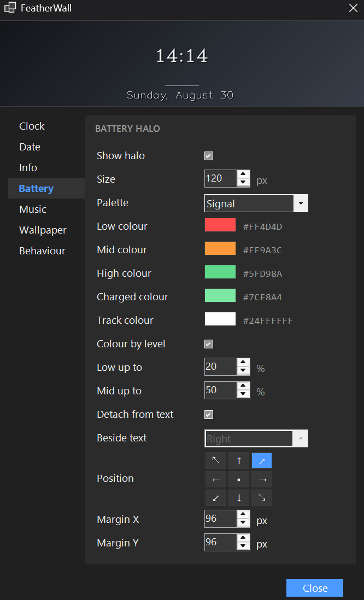Screen dimensions: 364x600
Task: Increase Mid up to percentage
Action: 243,386
